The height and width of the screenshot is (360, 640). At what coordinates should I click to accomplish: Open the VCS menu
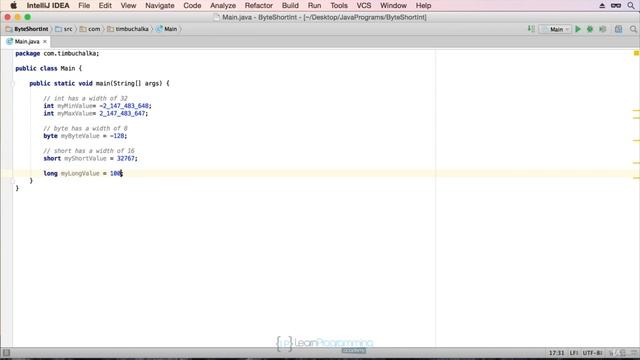(x=364, y=6)
